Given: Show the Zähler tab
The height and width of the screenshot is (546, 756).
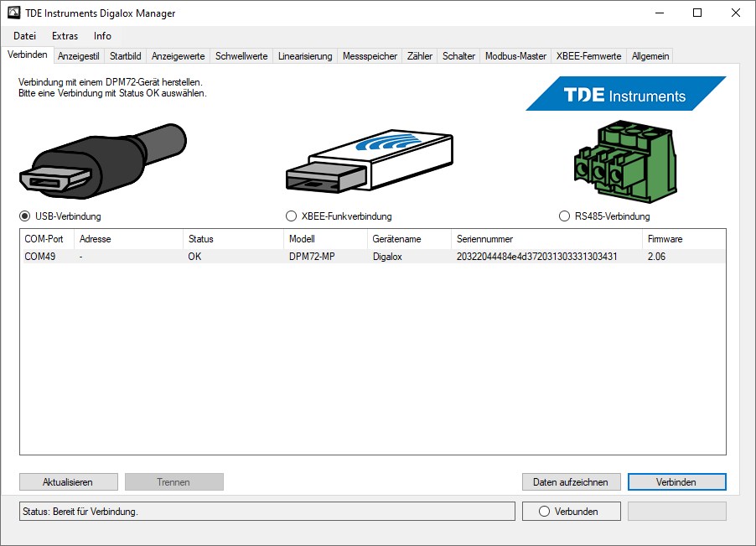Looking at the screenshot, I should click(x=419, y=56).
